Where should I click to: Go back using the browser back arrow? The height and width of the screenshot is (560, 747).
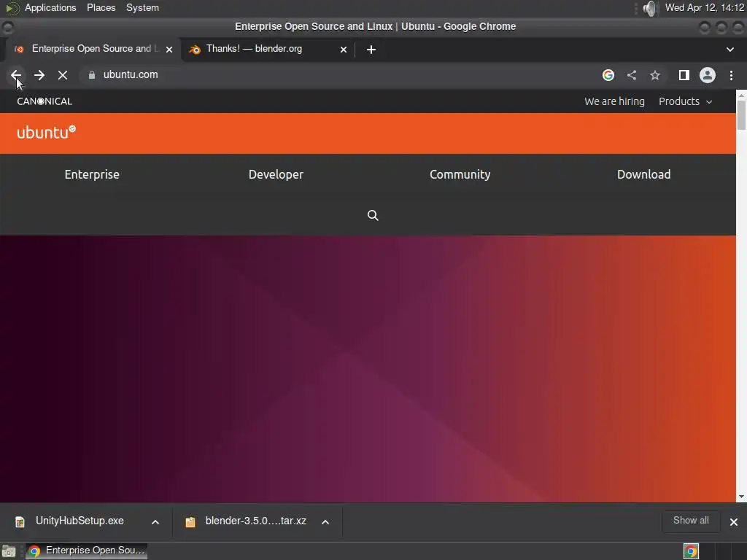point(16,75)
